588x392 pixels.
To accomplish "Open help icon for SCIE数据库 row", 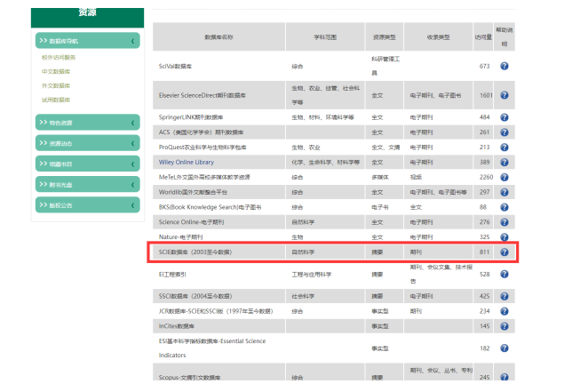I will pos(504,252).
